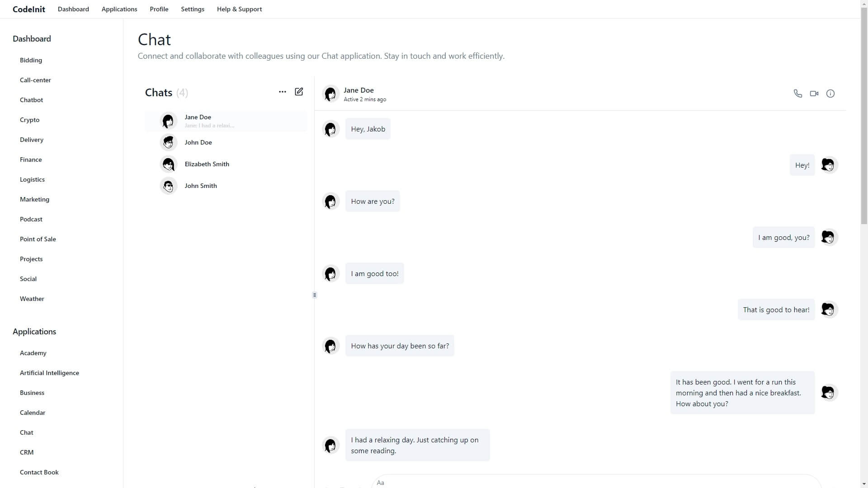Open the Settings top menu

[193, 9]
